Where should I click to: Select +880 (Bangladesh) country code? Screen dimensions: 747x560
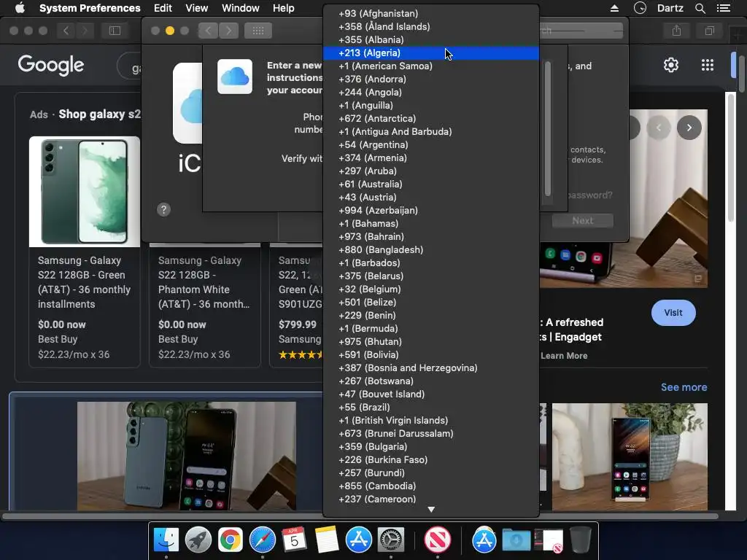(431, 249)
